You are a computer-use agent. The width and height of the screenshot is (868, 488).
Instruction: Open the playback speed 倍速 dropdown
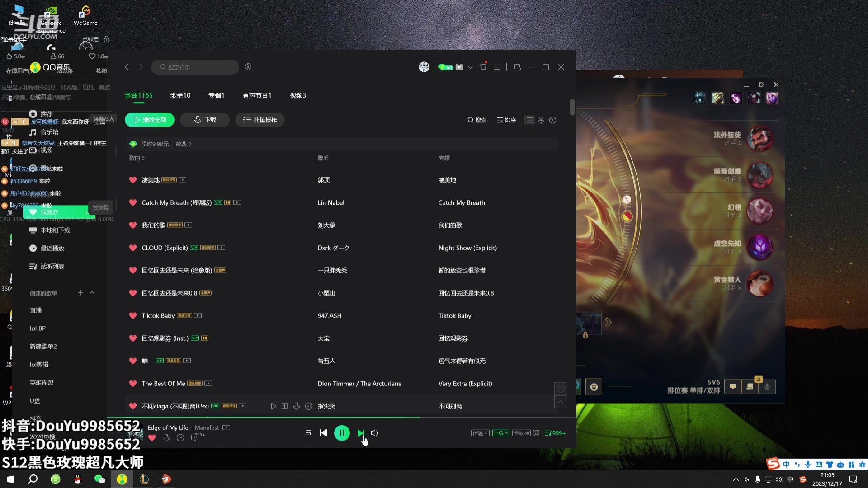click(x=480, y=433)
